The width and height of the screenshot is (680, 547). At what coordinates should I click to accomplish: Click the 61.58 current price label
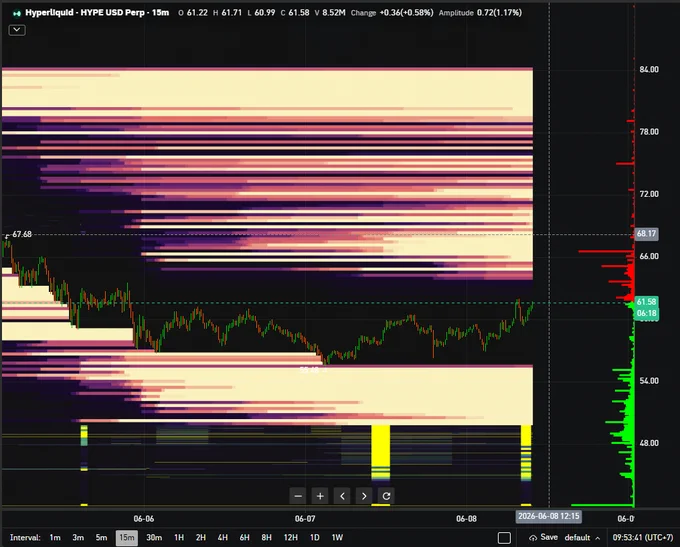pos(646,301)
